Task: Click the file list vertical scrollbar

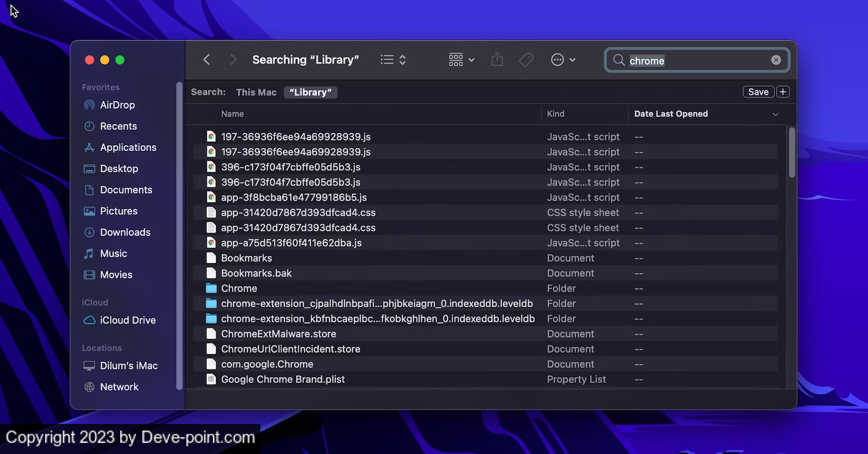Action: (x=792, y=153)
